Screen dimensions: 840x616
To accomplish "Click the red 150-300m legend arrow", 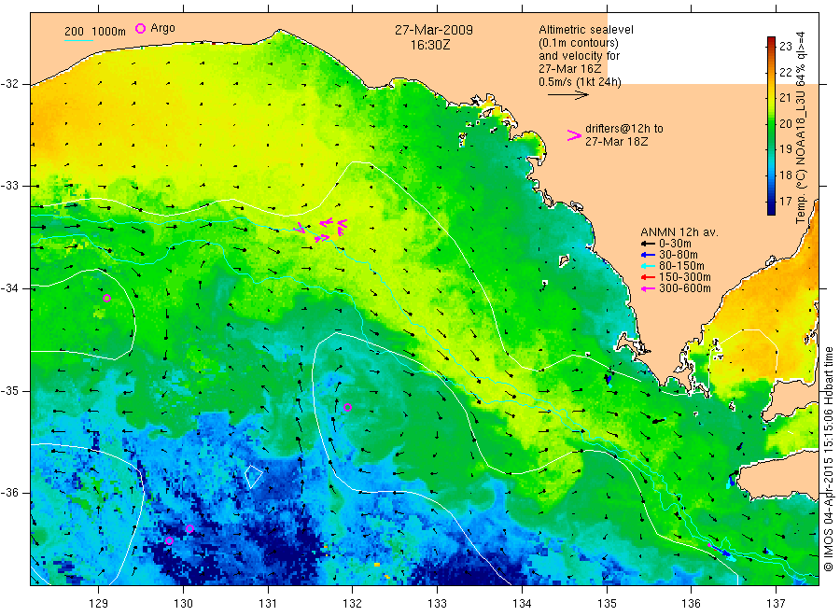I will pos(649,277).
